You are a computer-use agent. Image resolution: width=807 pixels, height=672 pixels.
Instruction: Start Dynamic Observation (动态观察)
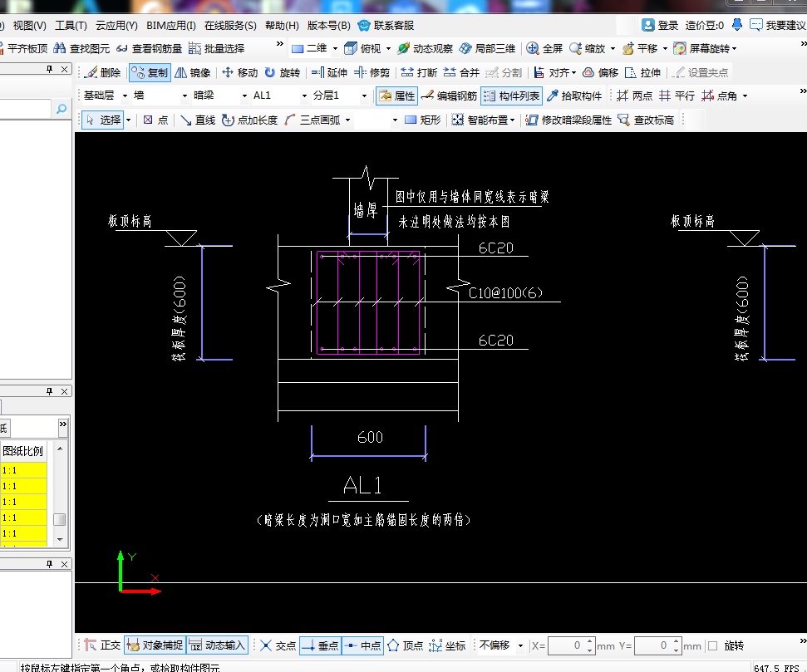point(426,48)
